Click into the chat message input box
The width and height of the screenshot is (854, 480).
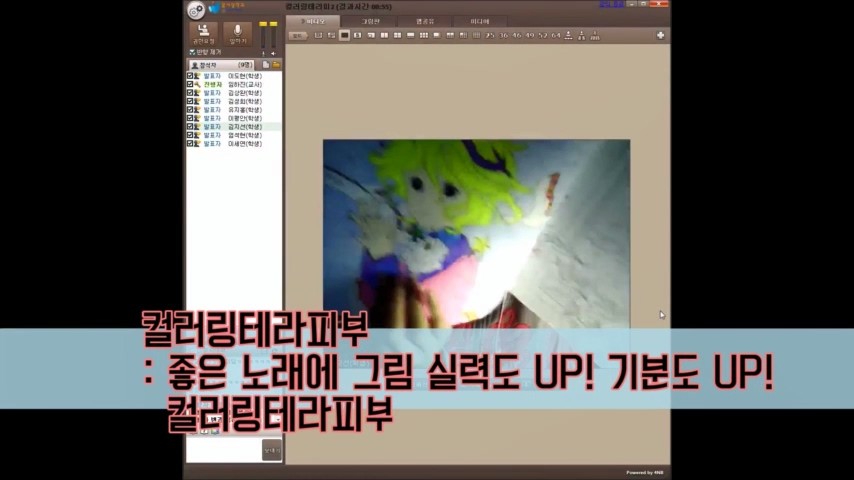224,450
